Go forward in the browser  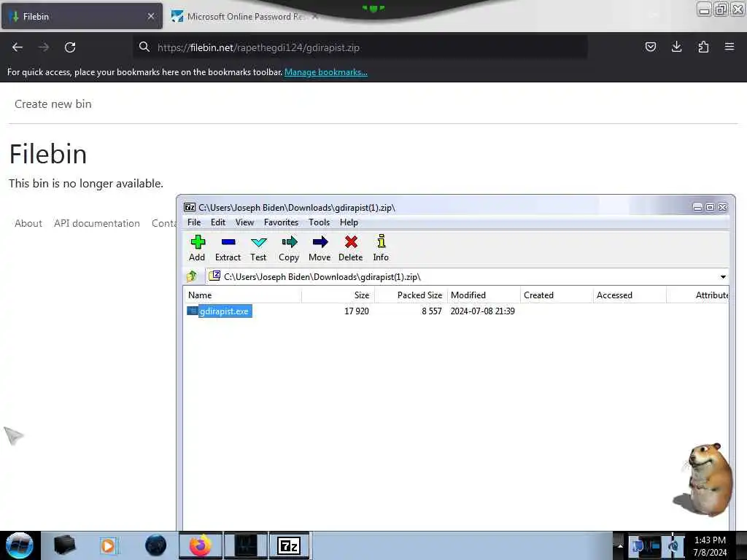point(43,47)
